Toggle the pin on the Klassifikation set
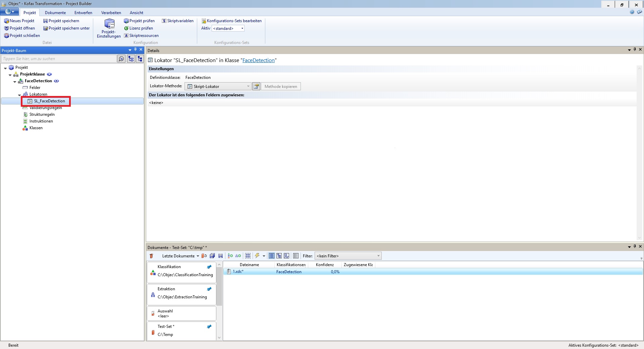 [209, 267]
